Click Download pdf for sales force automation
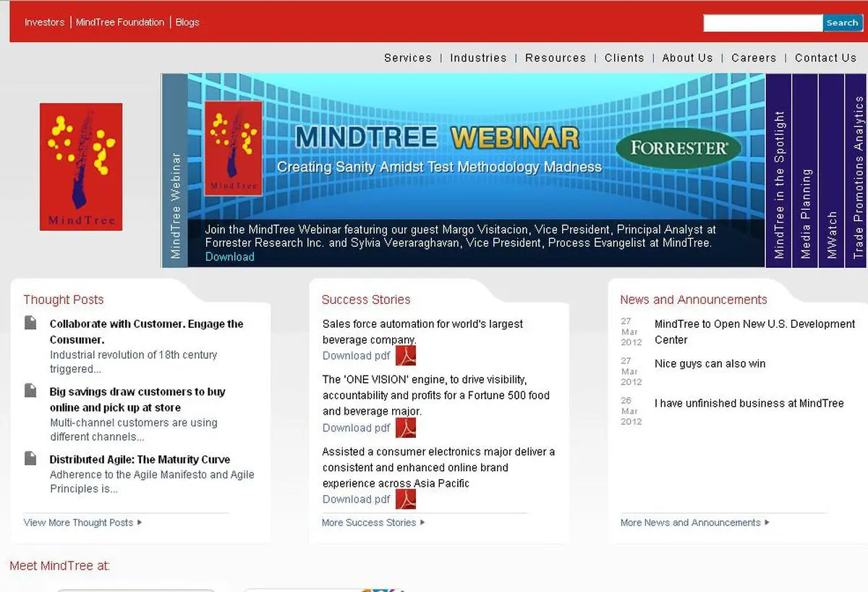Viewport: 868px width, 592px height. pos(357,355)
